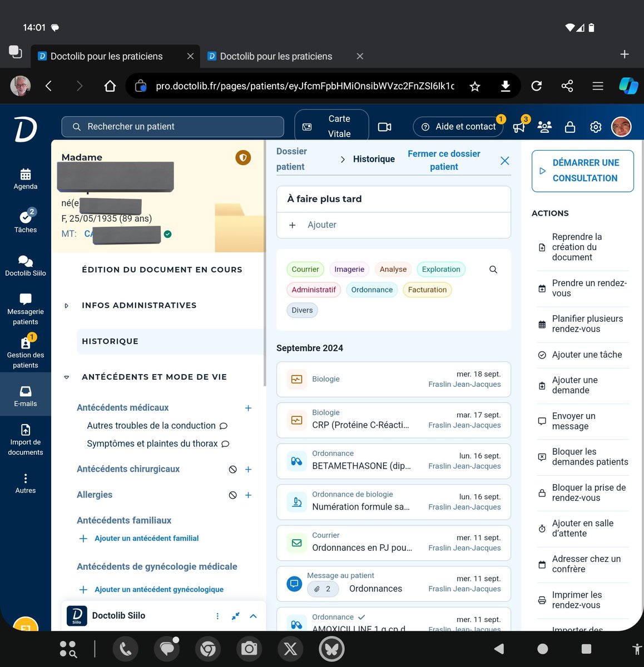
Task: Open the announcements megaphone icon
Action: click(519, 127)
